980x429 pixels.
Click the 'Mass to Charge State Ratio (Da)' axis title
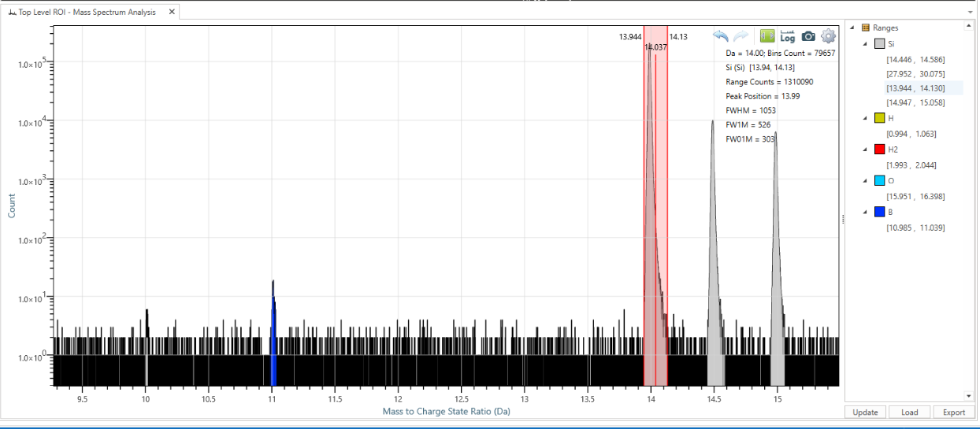tap(447, 411)
